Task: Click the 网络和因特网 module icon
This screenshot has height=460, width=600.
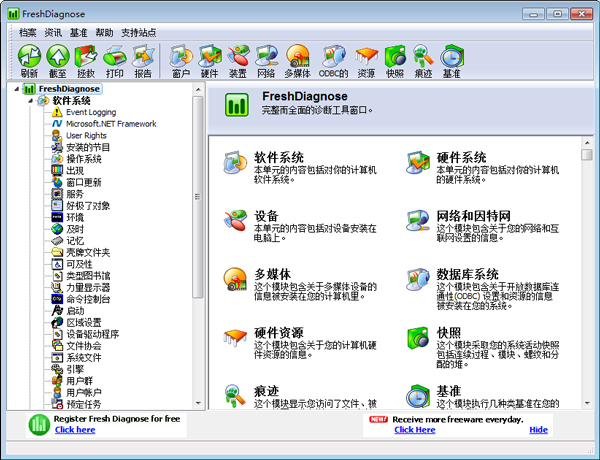Action: tap(417, 220)
